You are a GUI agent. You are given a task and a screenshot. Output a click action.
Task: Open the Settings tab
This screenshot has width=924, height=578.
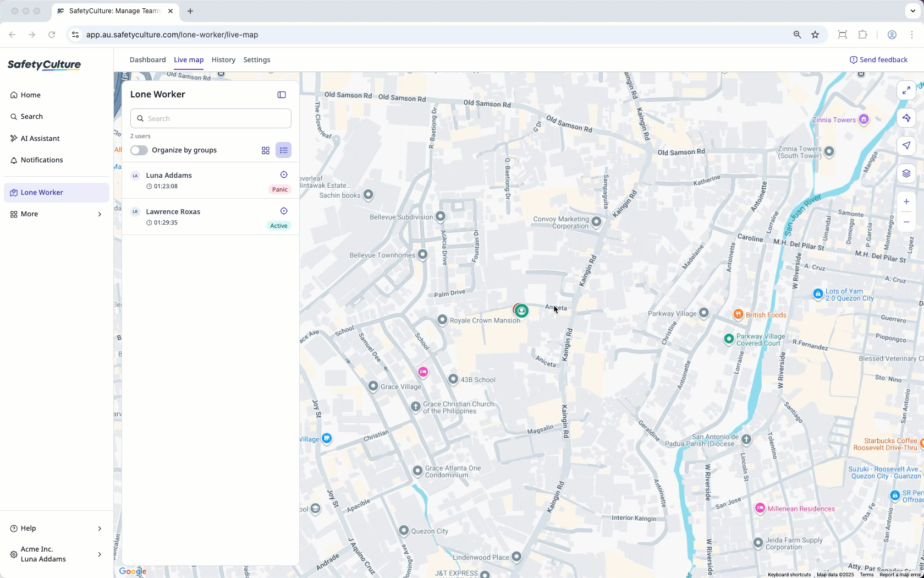pos(257,60)
